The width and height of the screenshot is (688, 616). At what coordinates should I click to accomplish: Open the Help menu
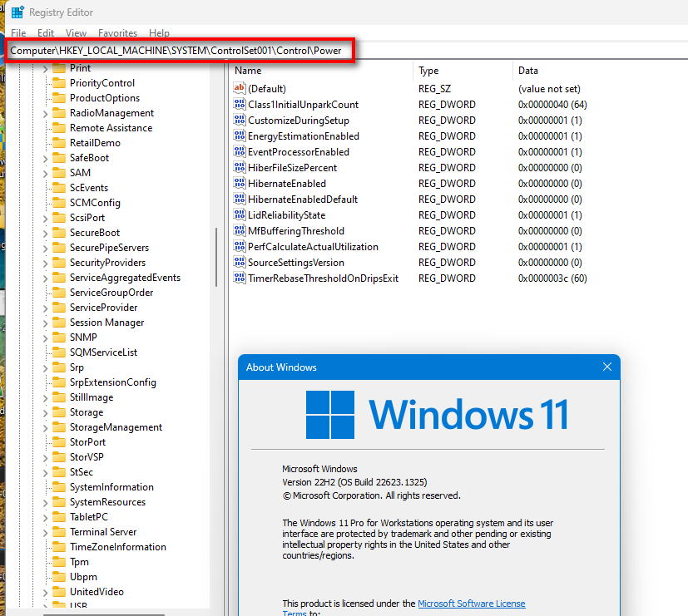click(x=159, y=33)
